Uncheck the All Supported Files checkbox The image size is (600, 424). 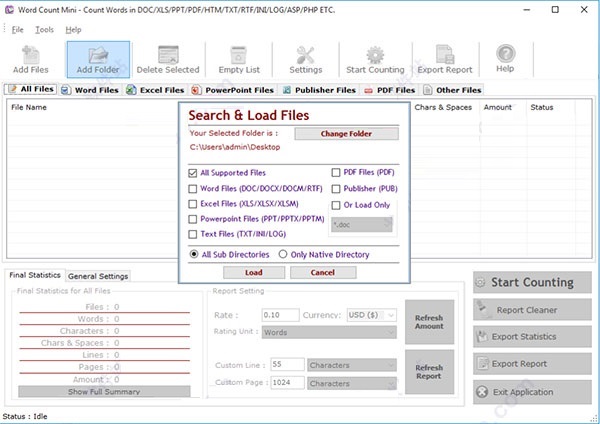193,173
